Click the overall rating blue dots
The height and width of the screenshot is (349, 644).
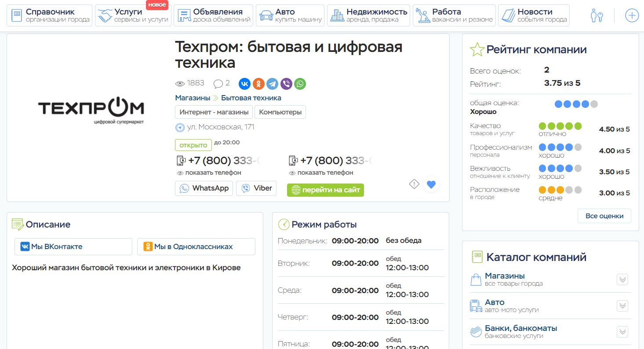click(x=576, y=104)
